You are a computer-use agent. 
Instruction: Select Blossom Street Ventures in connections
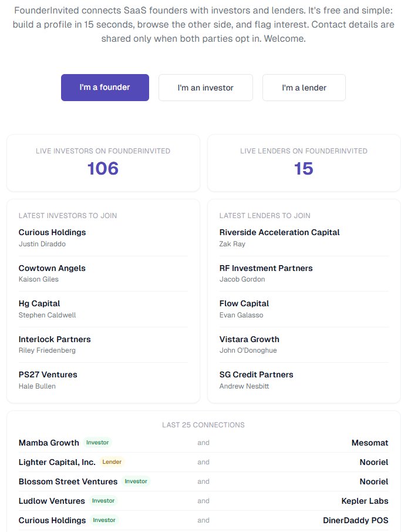point(68,481)
